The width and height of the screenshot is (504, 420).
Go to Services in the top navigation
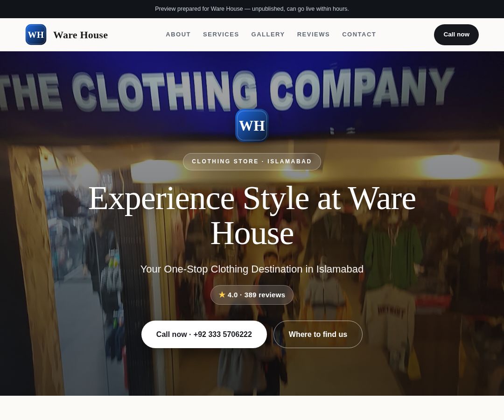coord(221,35)
